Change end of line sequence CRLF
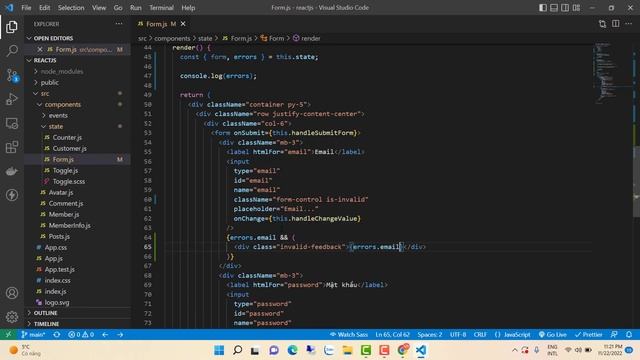Screen dimensions: 640x360 (x=480, y=334)
